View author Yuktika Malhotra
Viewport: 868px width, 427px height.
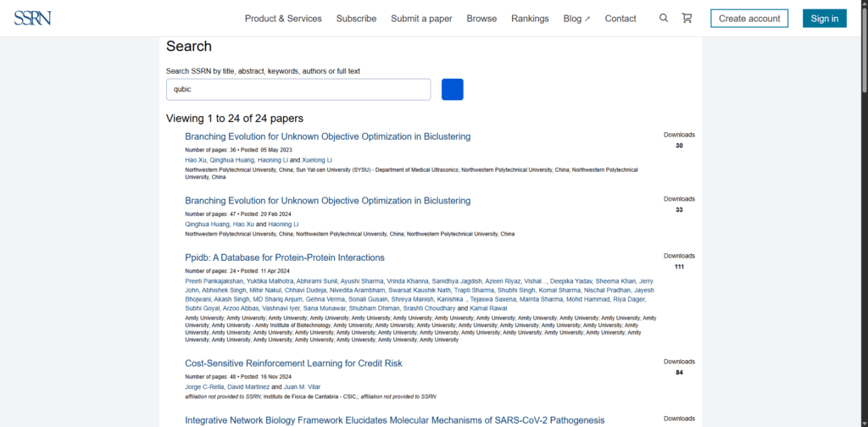[270, 281]
